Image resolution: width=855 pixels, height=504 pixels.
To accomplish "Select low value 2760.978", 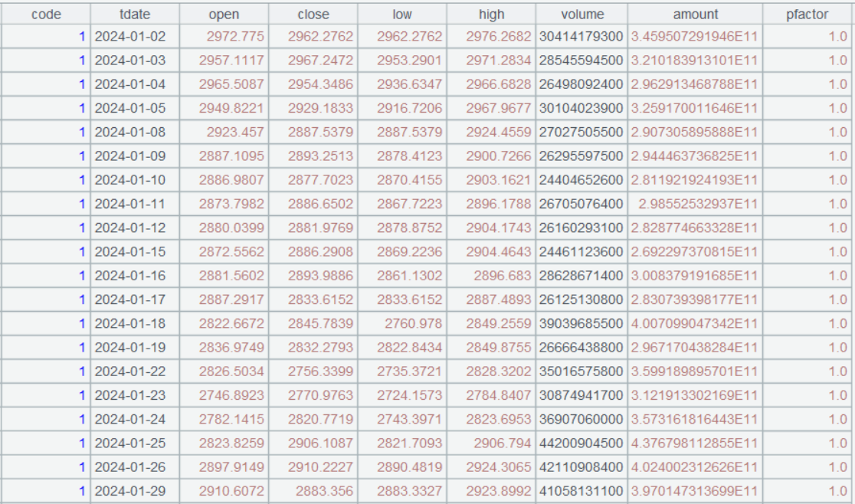I will [402, 324].
